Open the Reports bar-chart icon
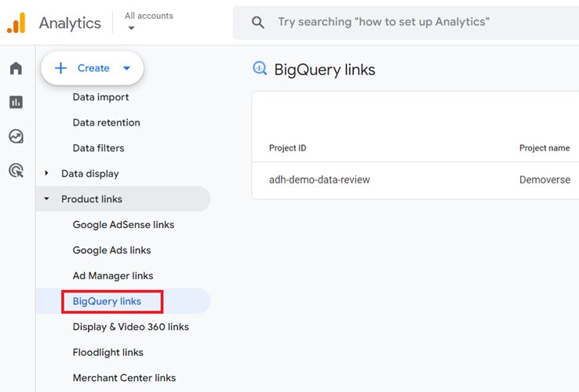579x392 pixels. pos(16,102)
